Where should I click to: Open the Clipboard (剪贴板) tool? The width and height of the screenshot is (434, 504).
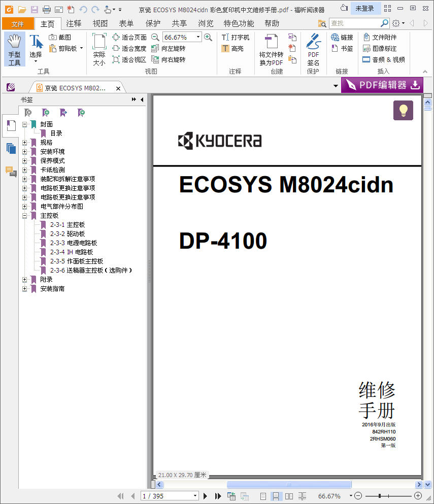66,49
